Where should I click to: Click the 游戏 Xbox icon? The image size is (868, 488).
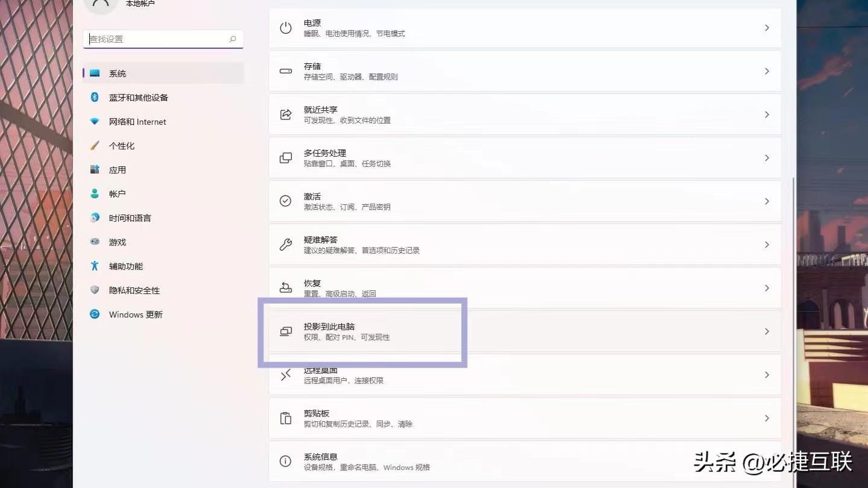95,242
